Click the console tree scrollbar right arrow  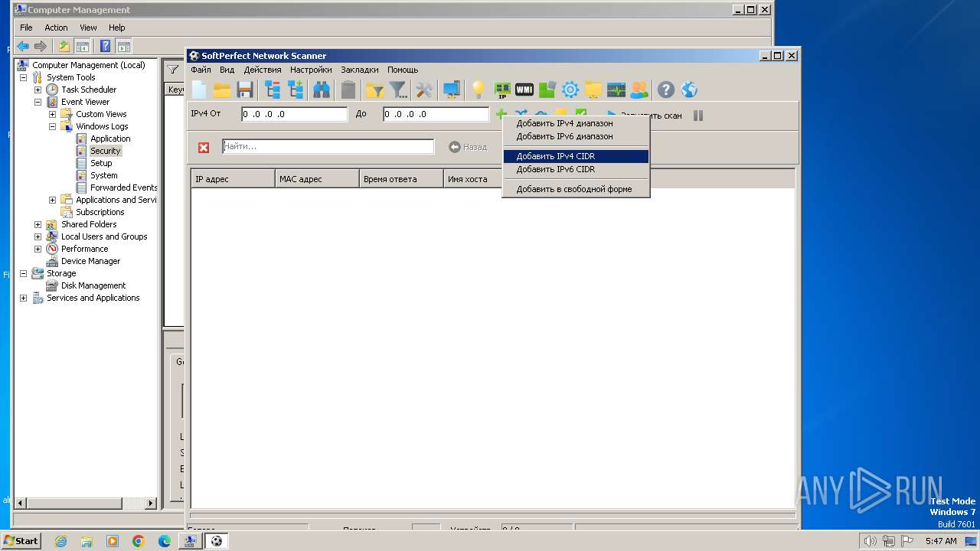point(150,504)
